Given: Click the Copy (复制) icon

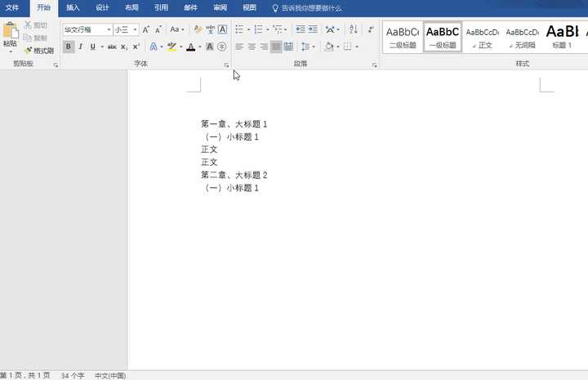Looking at the screenshot, I should tap(28, 38).
